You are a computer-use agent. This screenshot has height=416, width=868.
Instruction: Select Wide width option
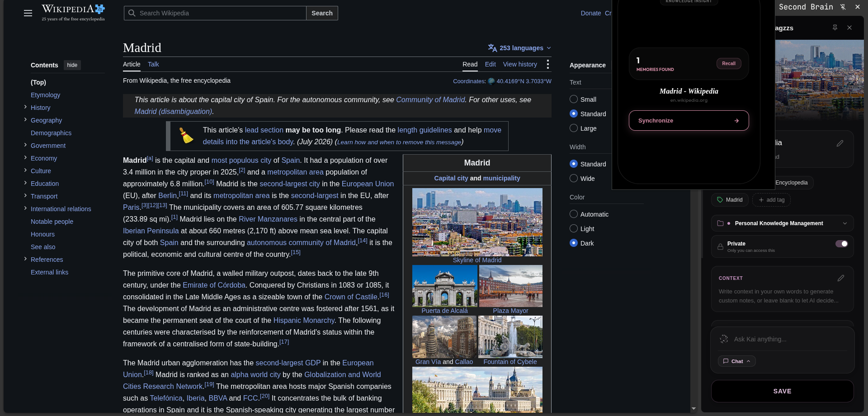tap(574, 178)
